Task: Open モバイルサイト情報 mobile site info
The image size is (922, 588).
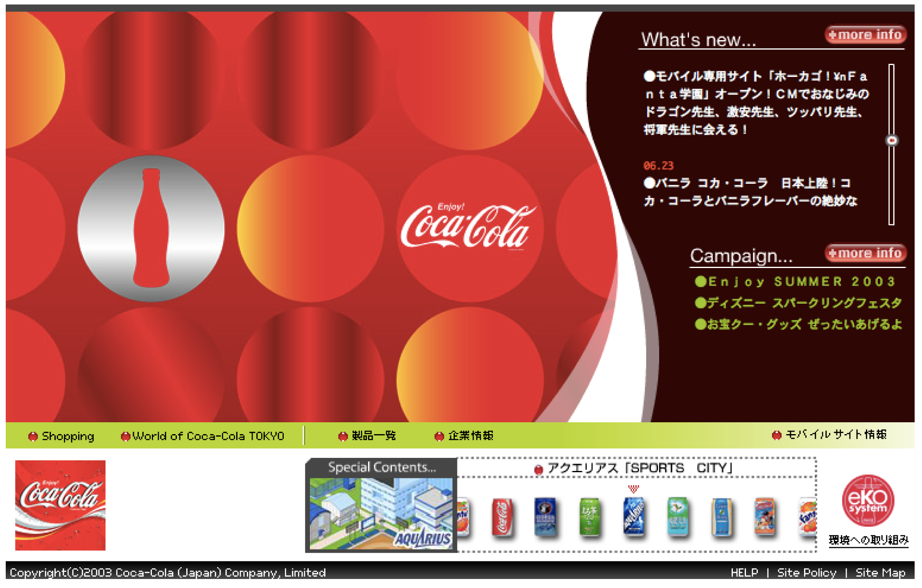Action: [835, 435]
